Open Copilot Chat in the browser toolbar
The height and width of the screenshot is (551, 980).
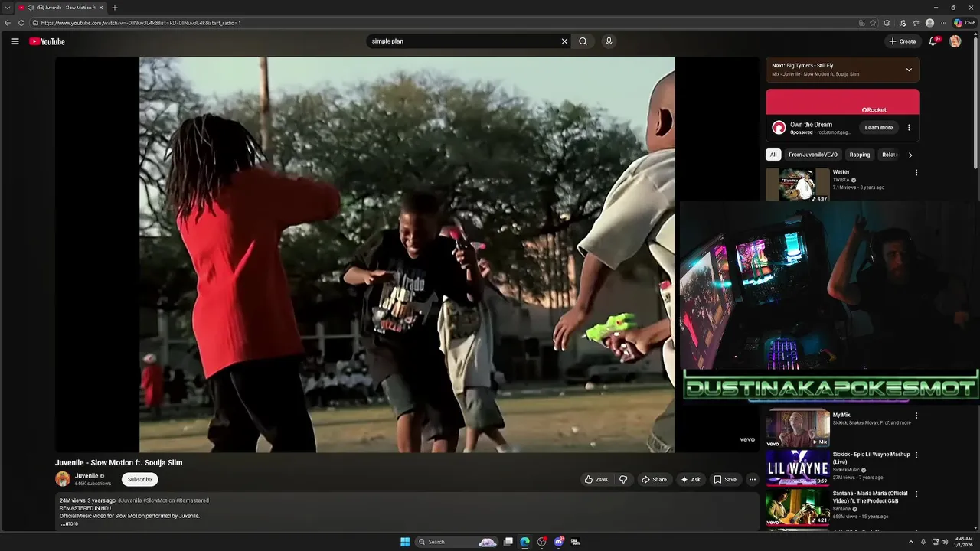[x=964, y=23]
